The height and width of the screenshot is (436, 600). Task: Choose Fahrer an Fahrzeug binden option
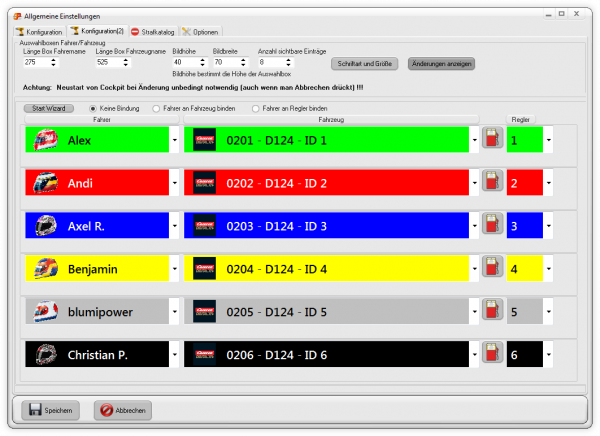pyautogui.click(x=156, y=108)
